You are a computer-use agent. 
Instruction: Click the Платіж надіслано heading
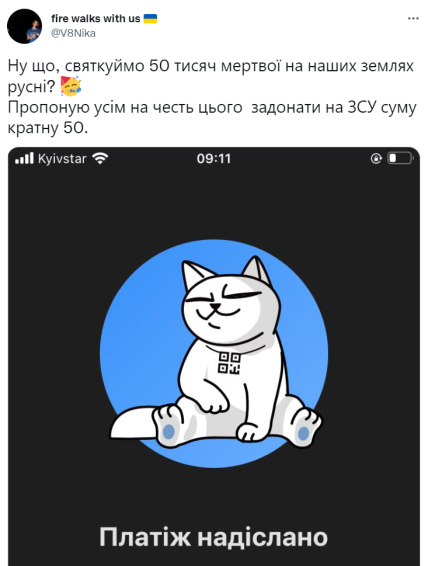pos(214,537)
